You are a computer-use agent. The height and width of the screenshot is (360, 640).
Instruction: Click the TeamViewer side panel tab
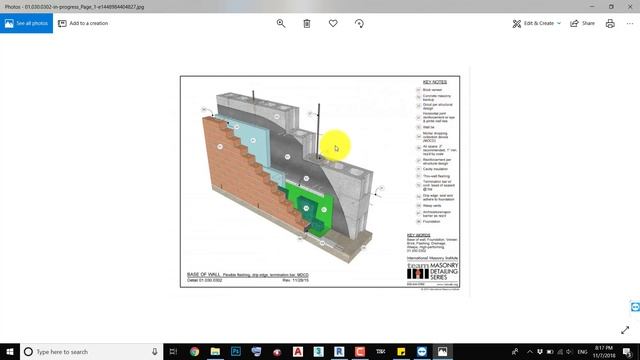[635, 307]
